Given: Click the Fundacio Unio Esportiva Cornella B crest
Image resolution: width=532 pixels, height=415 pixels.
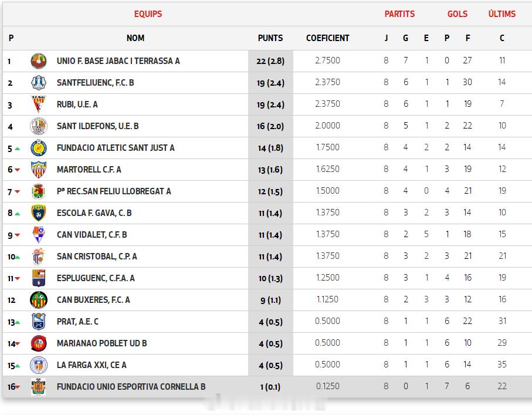Looking at the screenshot, I should tap(38, 387).
